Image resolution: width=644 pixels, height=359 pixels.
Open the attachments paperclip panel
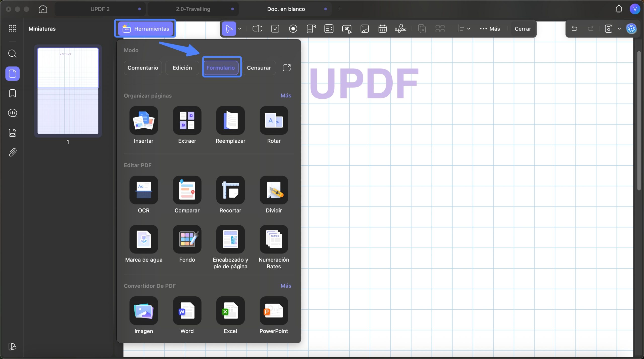click(x=12, y=152)
